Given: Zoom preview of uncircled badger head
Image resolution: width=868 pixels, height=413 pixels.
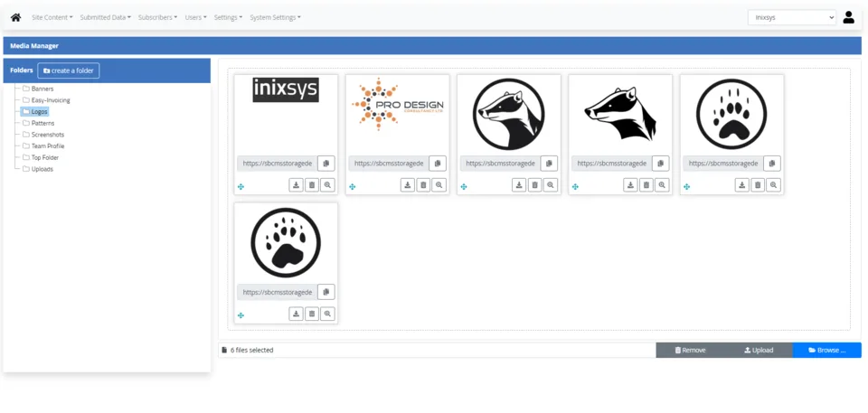Looking at the screenshot, I should [662, 185].
